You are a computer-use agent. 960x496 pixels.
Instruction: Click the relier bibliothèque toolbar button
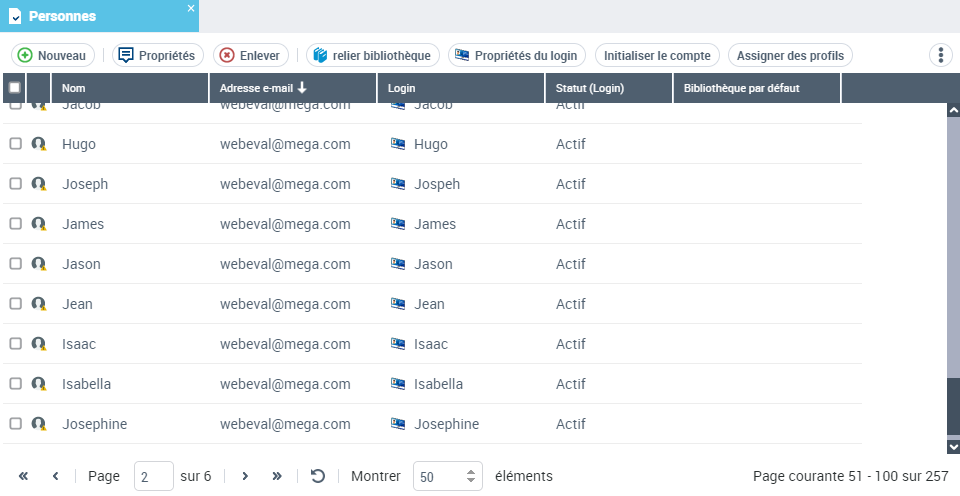(372, 55)
